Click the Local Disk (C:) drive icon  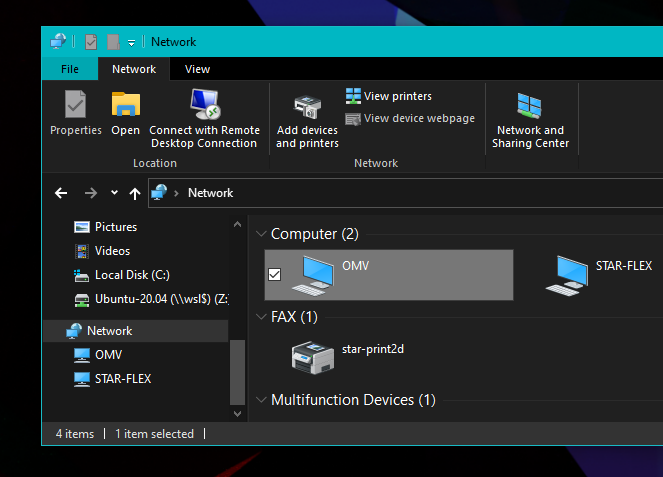81,276
